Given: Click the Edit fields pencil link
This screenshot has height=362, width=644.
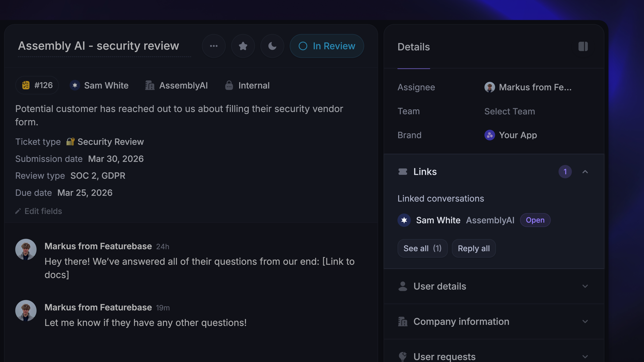Looking at the screenshot, I should point(39,211).
